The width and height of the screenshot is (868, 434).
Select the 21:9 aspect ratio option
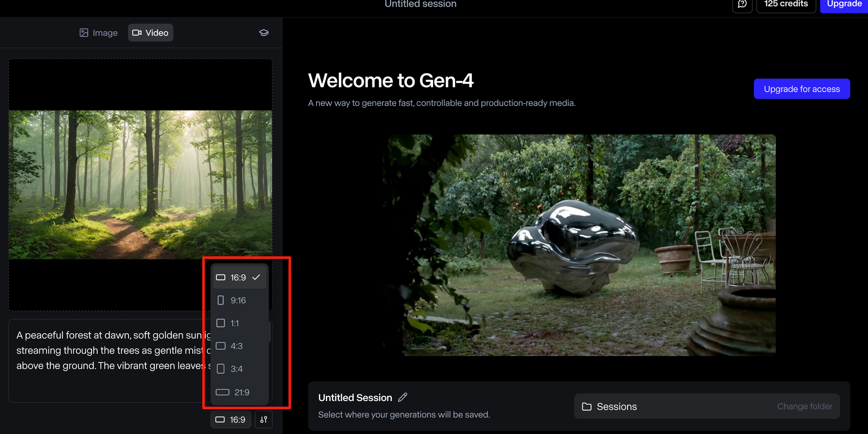(239, 392)
